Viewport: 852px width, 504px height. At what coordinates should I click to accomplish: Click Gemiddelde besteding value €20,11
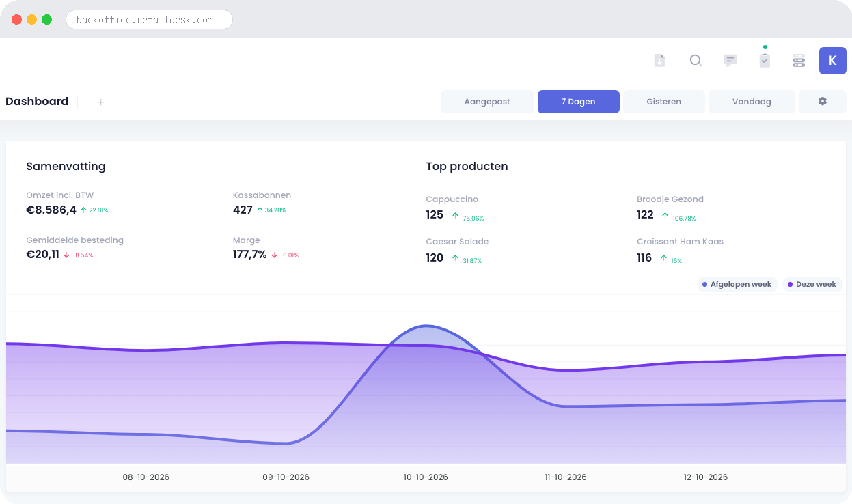tap(42, 255)
